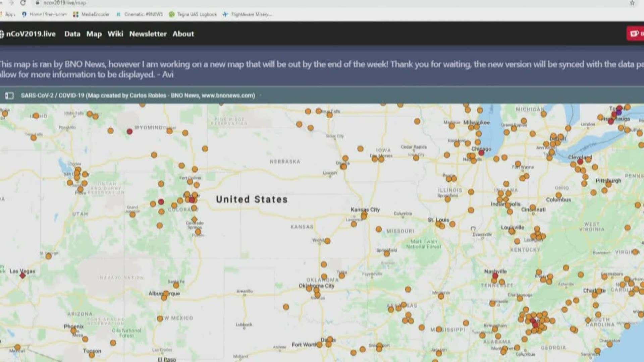The width and height of the screenshot is (644, 362).
Task: Open the MediaEncoder bookmark
Action: point(91,14)
